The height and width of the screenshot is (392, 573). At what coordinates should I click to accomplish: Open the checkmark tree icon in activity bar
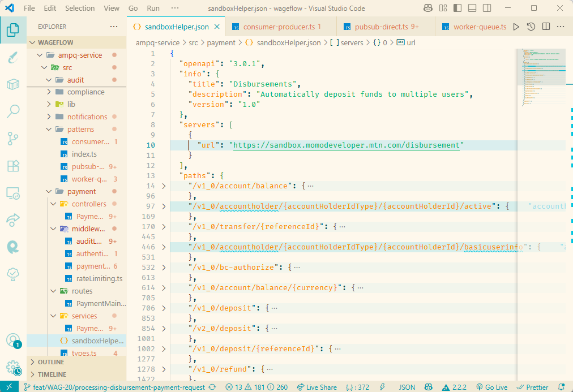click(x=13, y=274)
